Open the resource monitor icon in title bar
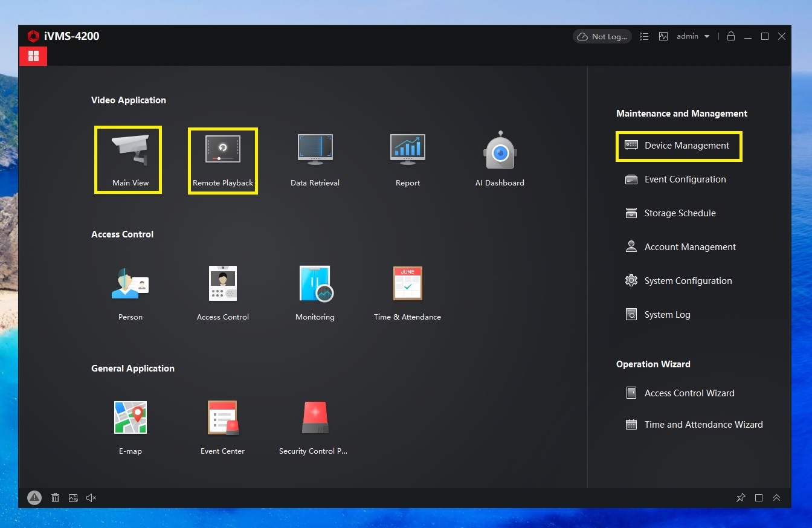Screen dimensions: 812x528 click(663, 36)
